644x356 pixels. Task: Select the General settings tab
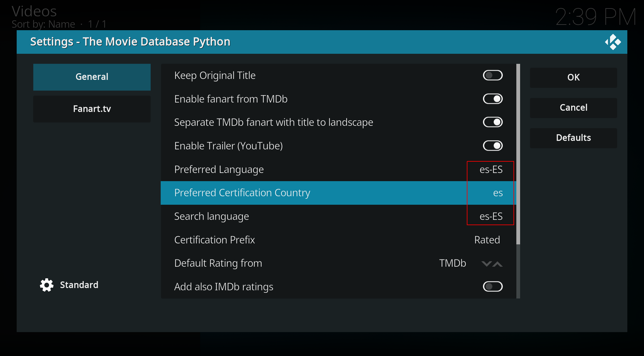(92, 77)
